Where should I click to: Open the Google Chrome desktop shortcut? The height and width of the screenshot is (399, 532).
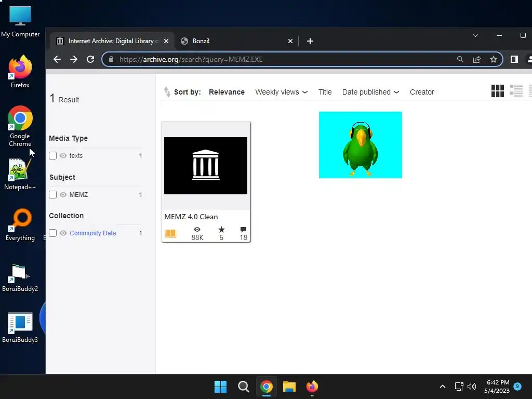[x=20, y=126]
